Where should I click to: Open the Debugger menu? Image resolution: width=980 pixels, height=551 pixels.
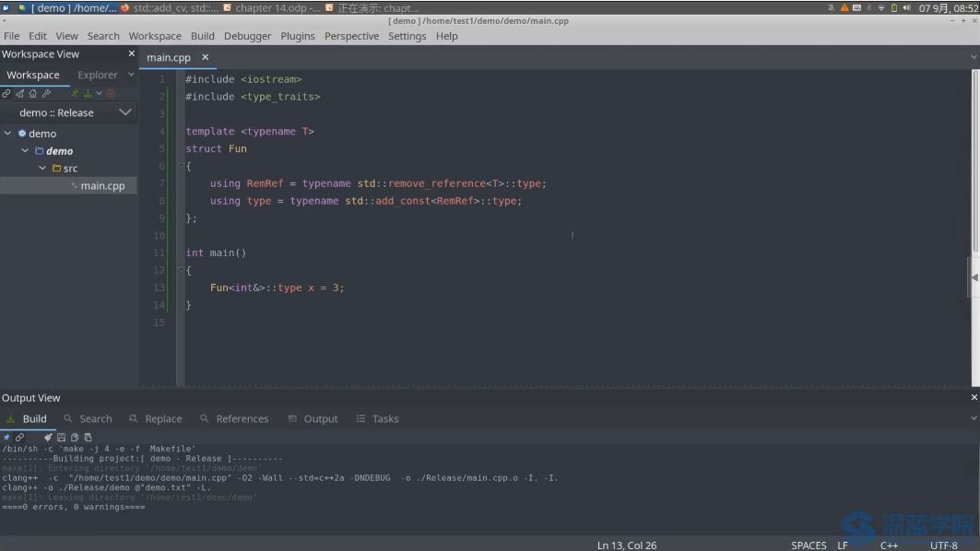247,36
